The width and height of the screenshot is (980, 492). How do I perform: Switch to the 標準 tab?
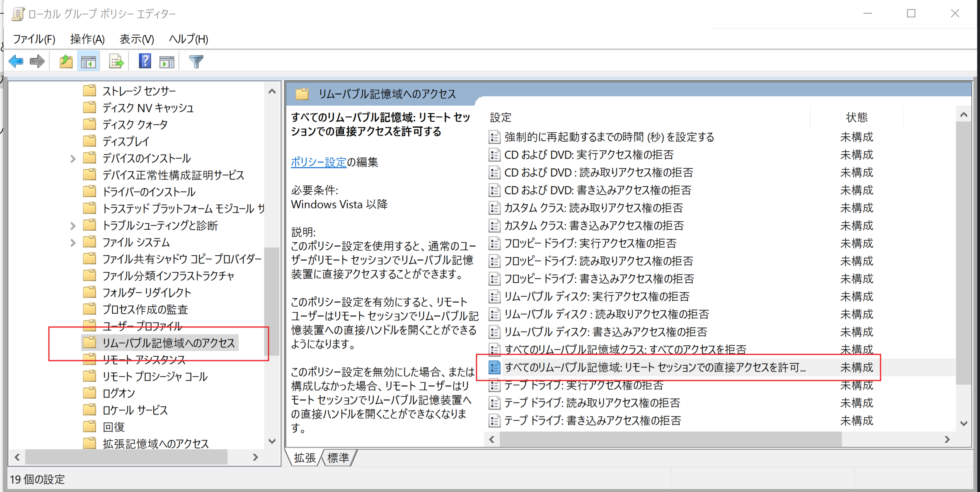click(338, 458)
